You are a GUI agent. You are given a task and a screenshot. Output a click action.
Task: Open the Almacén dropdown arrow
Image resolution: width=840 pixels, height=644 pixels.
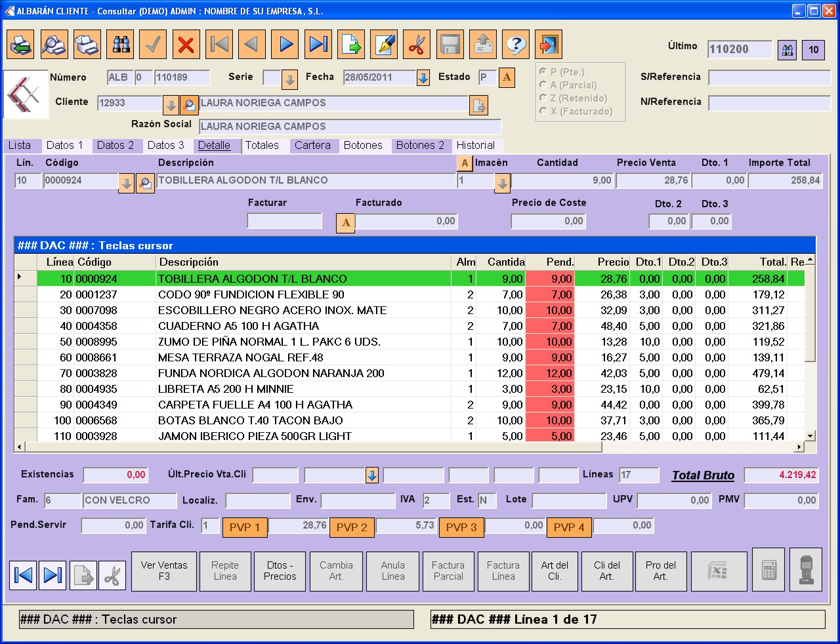(503, 183)
